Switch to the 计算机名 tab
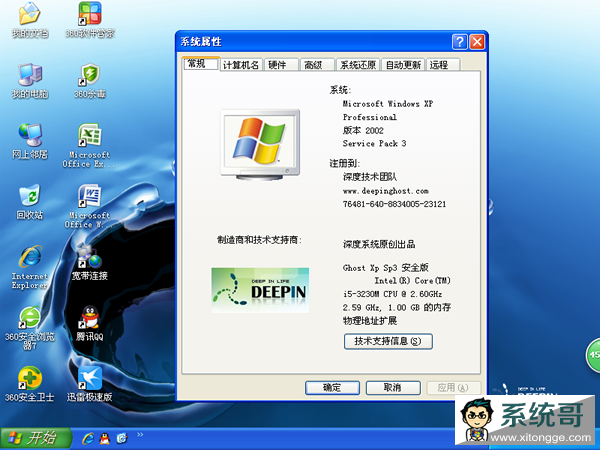Image resolution: width=600 pixels, height=450 pixels. pyautogui.click(x=241, y=65)
